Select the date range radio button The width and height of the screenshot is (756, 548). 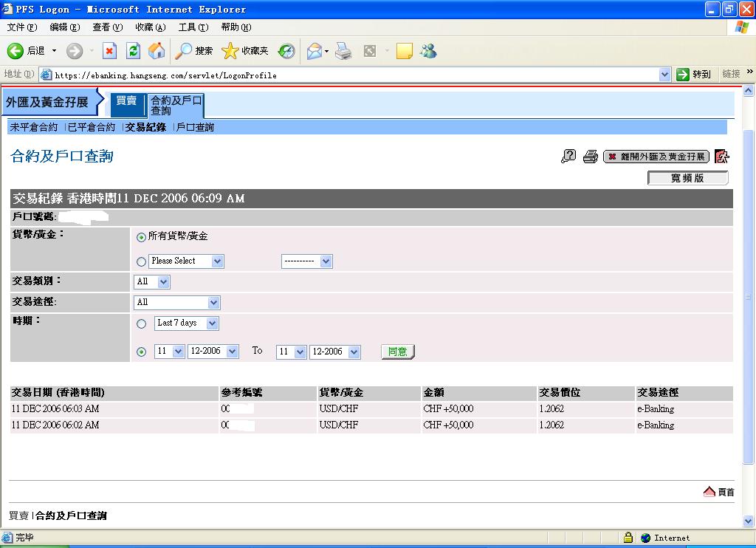click(x=141, y=352)
